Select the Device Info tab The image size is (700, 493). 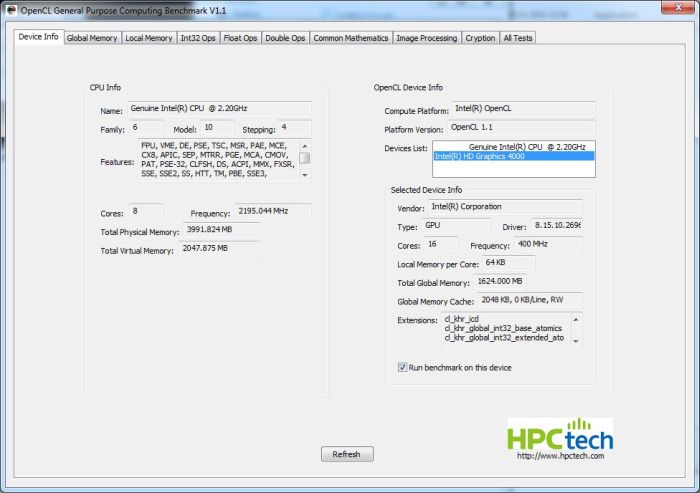[x=38, y=37]
